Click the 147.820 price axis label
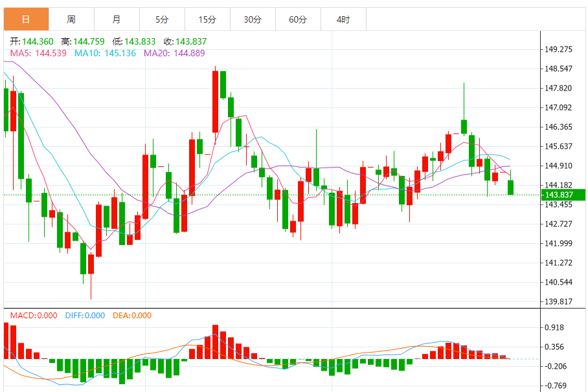This screenshot has height=392, width=588. pyautogui.click(x=558, y=89)
